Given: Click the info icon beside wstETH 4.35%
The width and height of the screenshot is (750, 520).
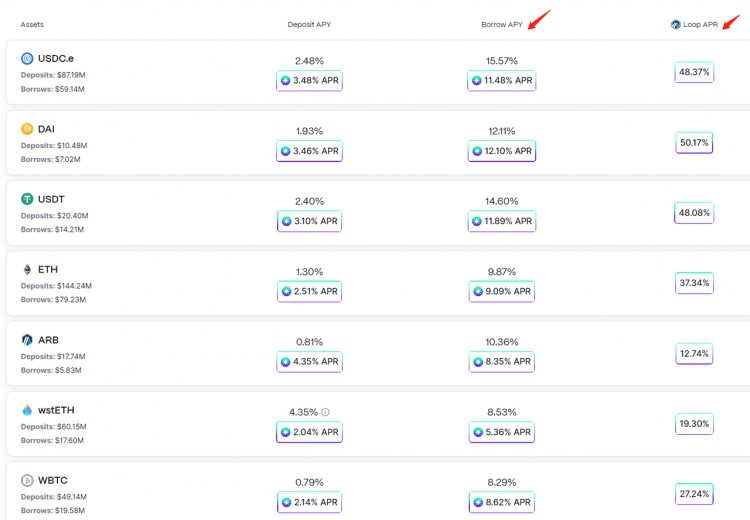Looking at the screenshot, I should 325,412.
